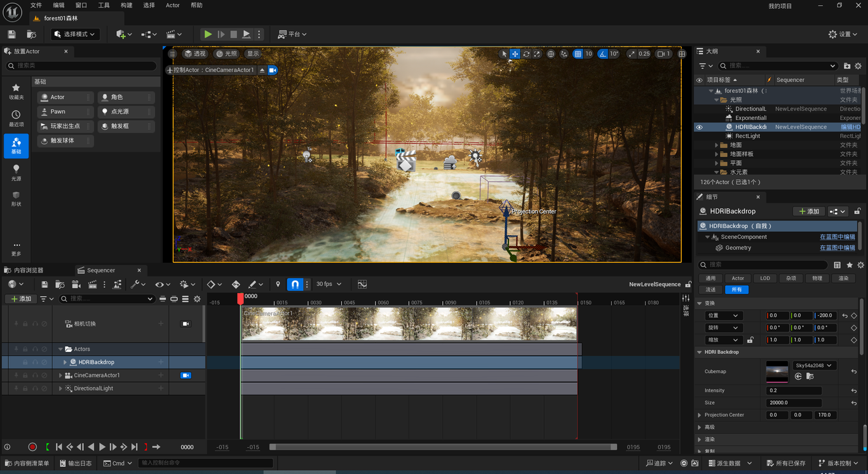Screen dimensions: 868x474
Task: Click the green Play button in toolbar
Action: click(208, 34)
